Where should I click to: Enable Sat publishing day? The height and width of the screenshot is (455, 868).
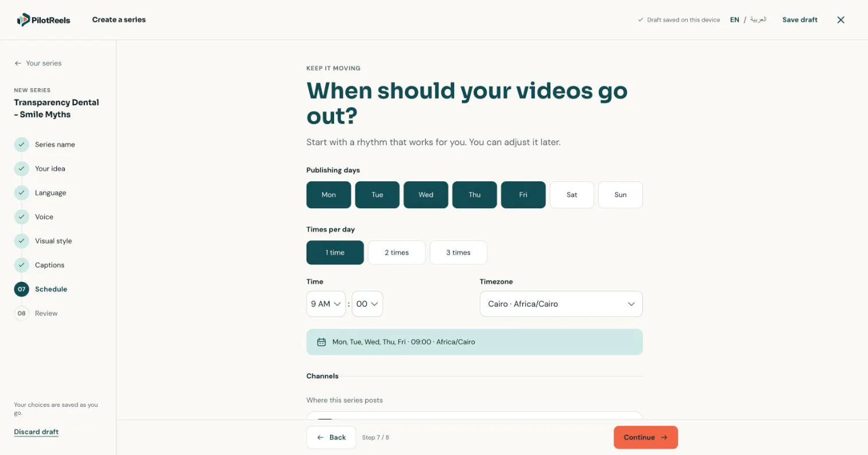click(x=572, y=195)
